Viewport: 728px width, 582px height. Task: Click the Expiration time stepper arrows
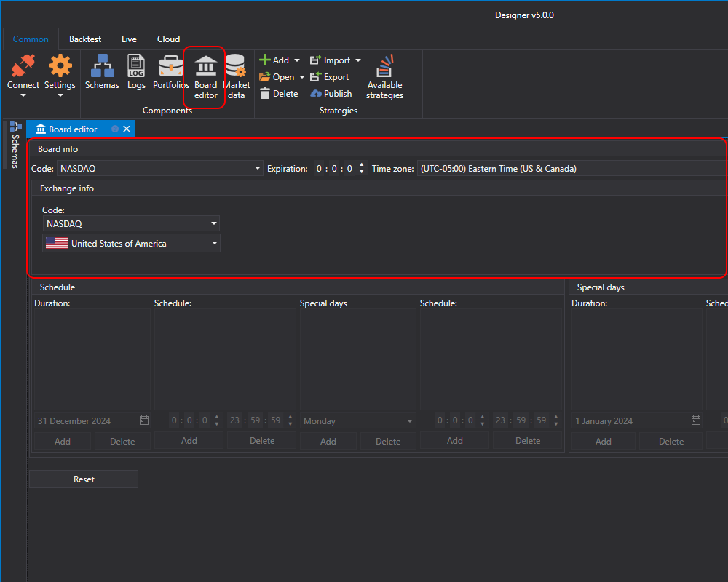[362, 168]
